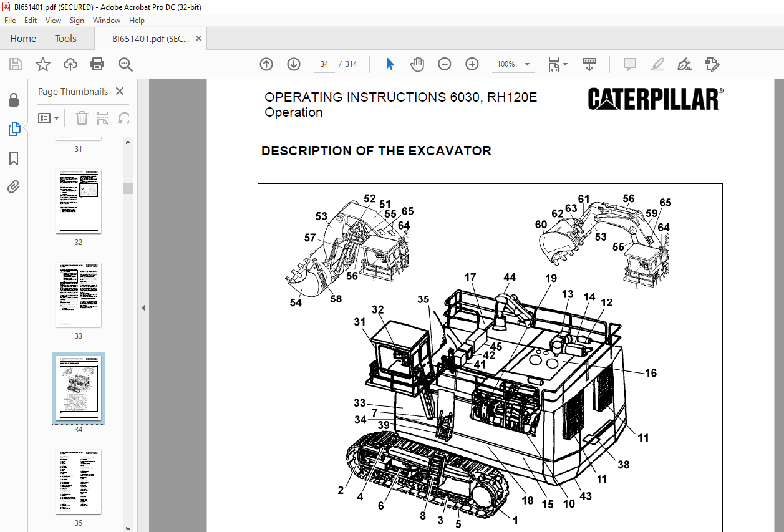The image size is (784, 532).
Task: Open the Attachments paperclip panel
Action: tap(14, 187)
